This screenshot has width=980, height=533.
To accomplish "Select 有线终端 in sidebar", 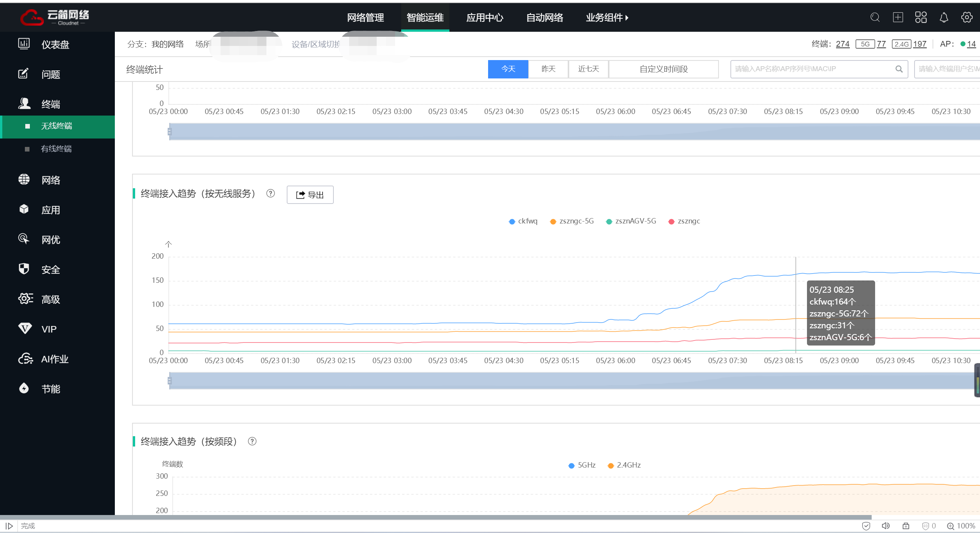I will pyautogui.click(x=56, y=149).
